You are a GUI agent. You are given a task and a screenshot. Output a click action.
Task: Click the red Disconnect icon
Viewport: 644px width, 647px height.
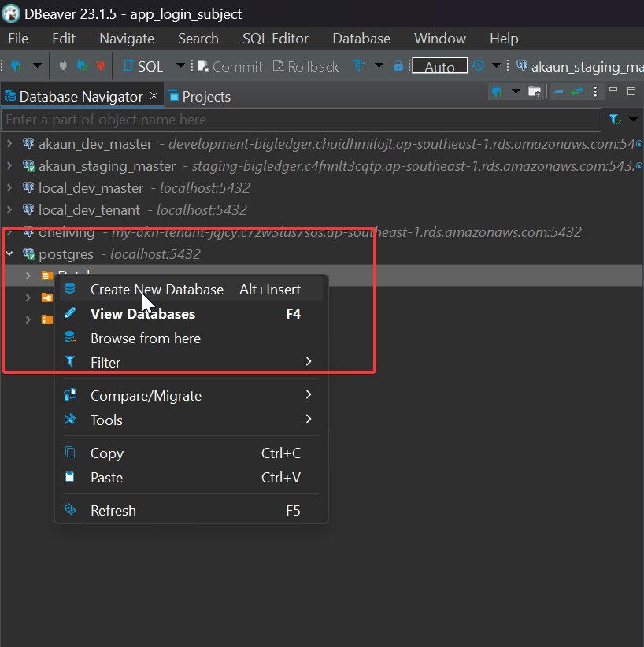[100, 65]
